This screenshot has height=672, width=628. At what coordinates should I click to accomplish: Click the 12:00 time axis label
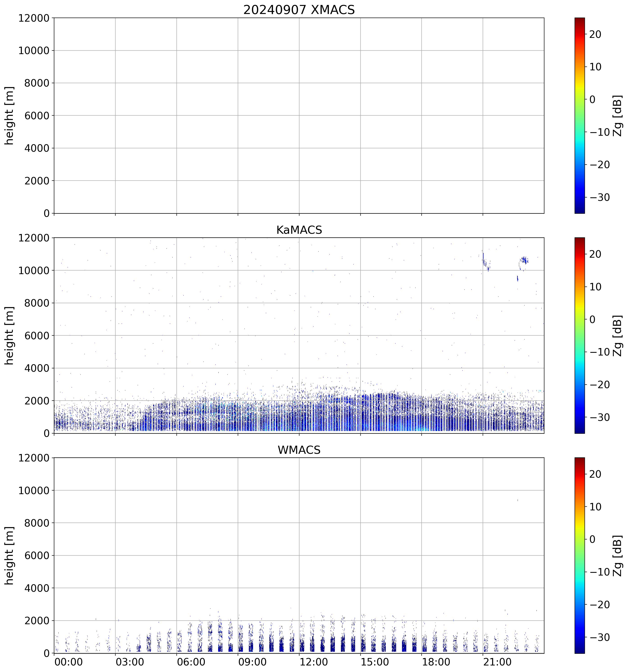313,662
